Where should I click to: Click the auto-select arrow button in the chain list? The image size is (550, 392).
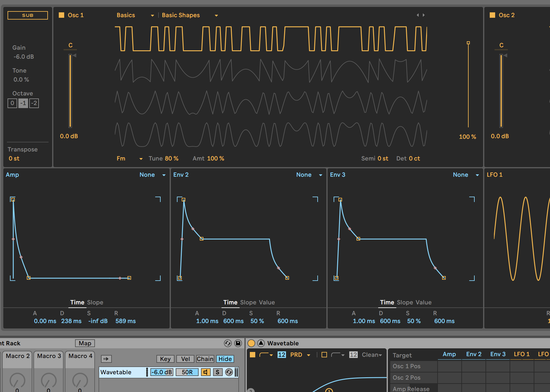(106, 359)
